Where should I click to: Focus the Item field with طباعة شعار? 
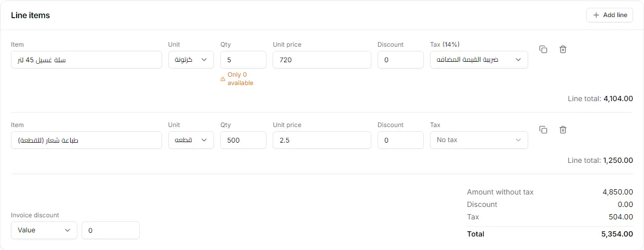86,140
